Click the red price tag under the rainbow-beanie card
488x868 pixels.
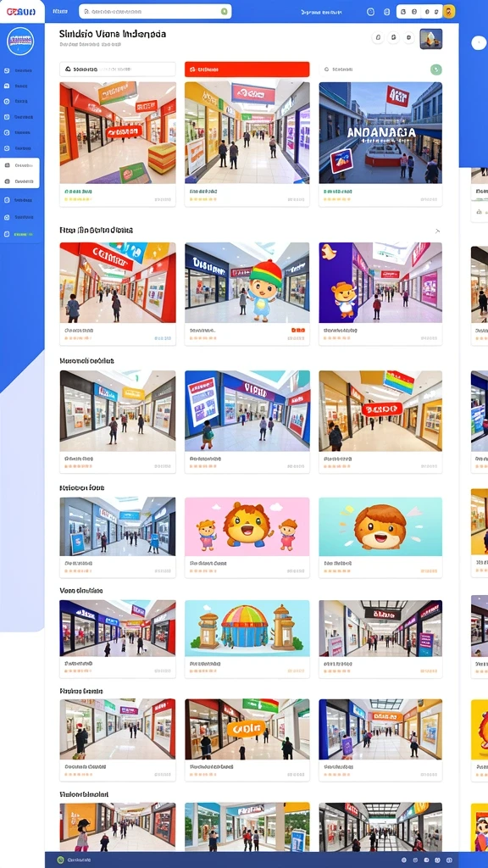coord(297,330)
